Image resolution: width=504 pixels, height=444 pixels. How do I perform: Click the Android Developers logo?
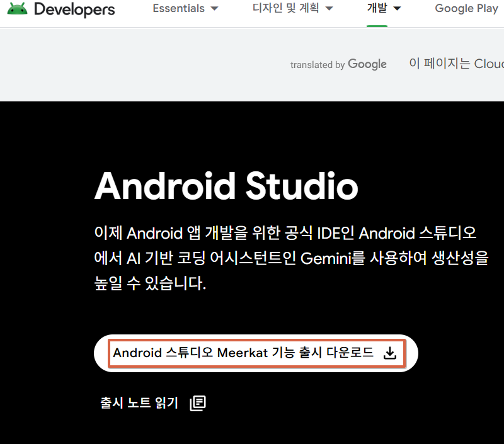click(x=18, y=9)
